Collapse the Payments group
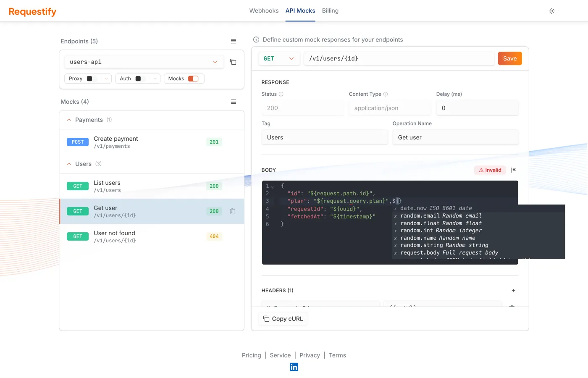The height and width of the screenshot is (378, 588). 69,120
